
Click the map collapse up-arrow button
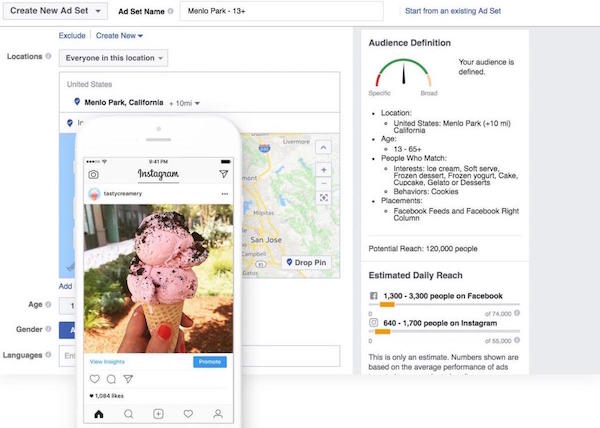tap(323, 147)
